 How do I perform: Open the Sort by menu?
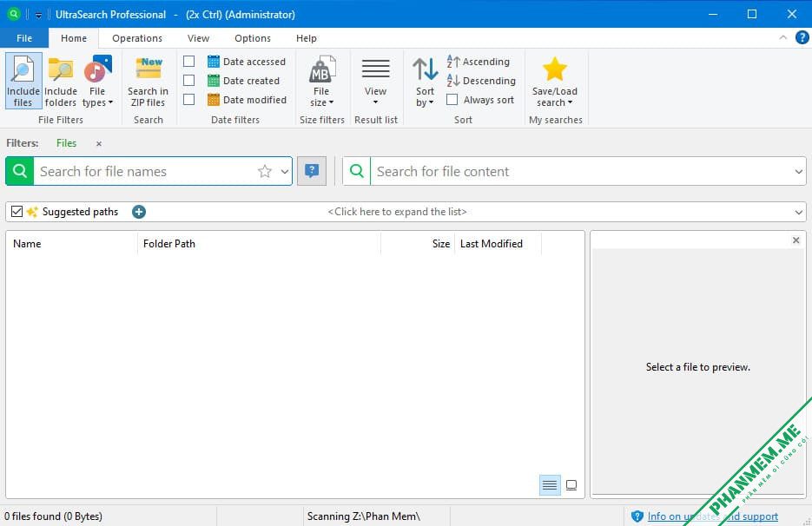pyautogui.click(x=426, y=80)
